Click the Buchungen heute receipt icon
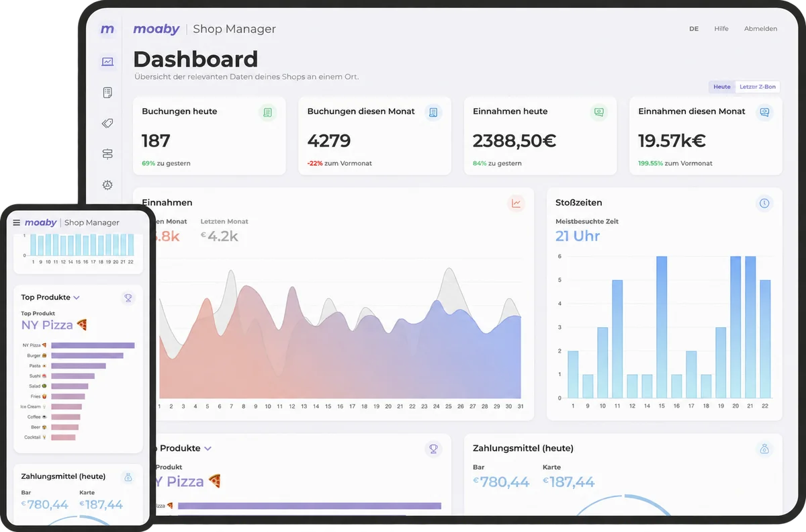Image resolution: width=806 pixels, height=532 pixels. click(268, 112)
